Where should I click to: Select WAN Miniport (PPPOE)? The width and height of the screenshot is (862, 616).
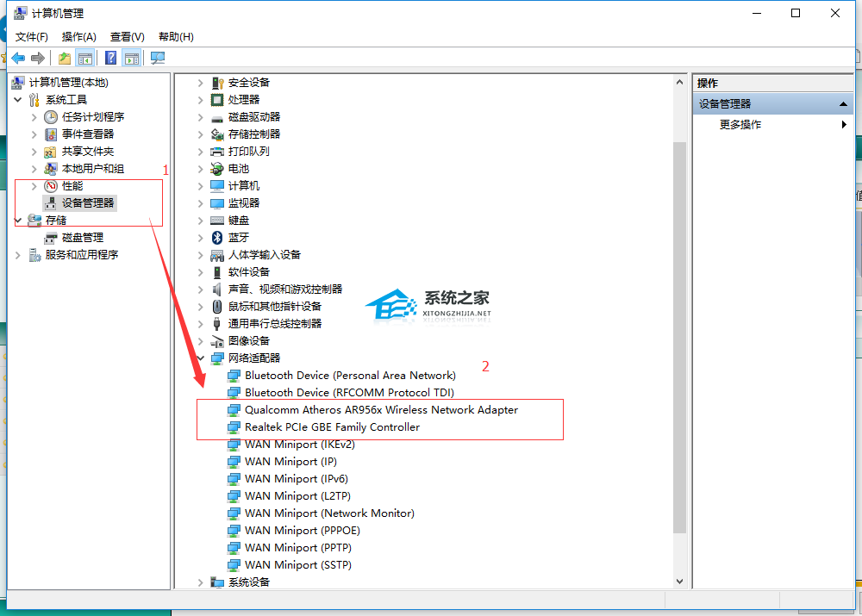click(x=303, y=531)
